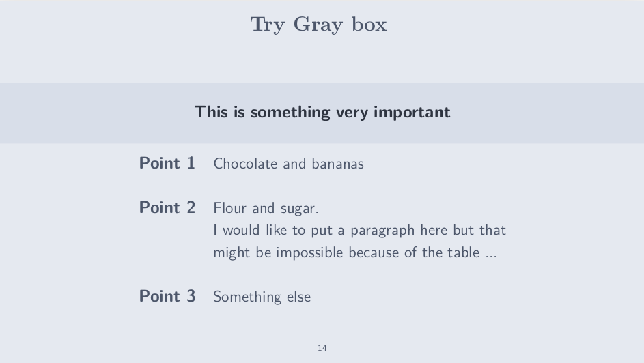Image resolution: width=644 pixels, height=363 pixels.
Task: Select the "This is something very important" heading
Action: coord(322,112)
